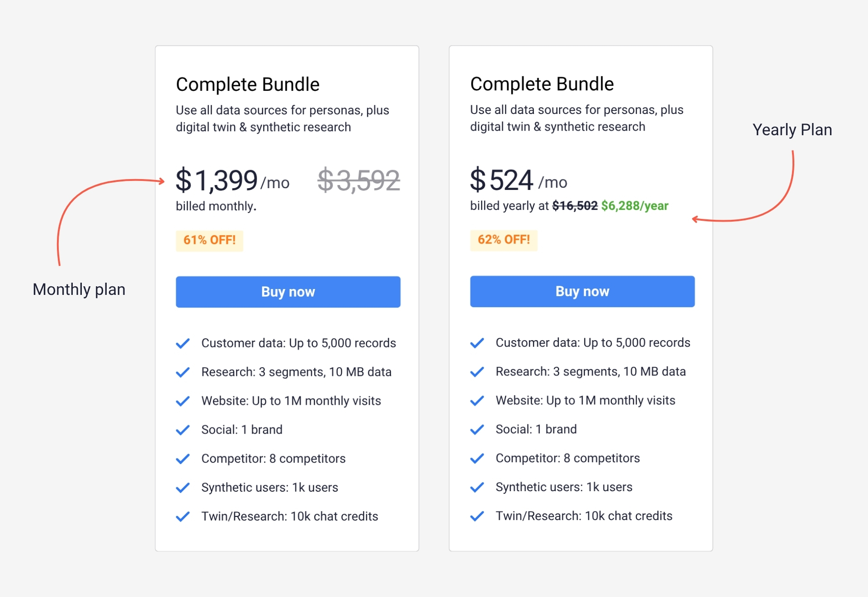868x597 pixels.
Task: Click the 62% OFF! badge
Action: point(504,240)
